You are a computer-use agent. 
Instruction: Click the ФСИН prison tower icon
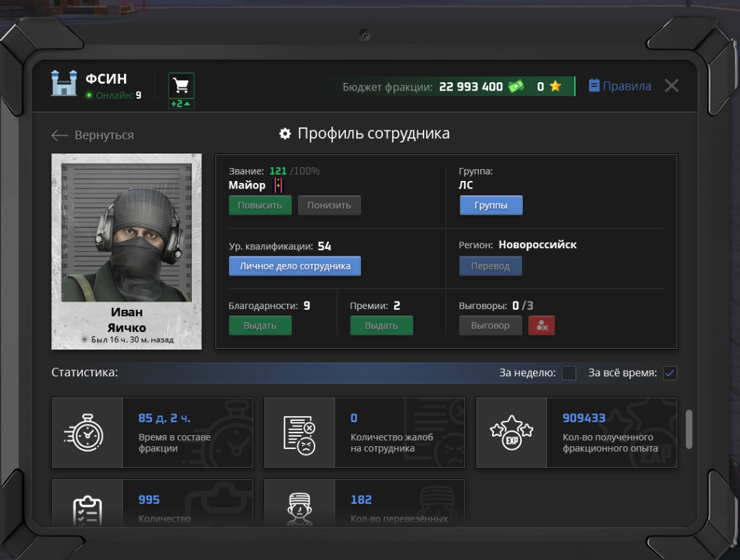coord(64,84)
